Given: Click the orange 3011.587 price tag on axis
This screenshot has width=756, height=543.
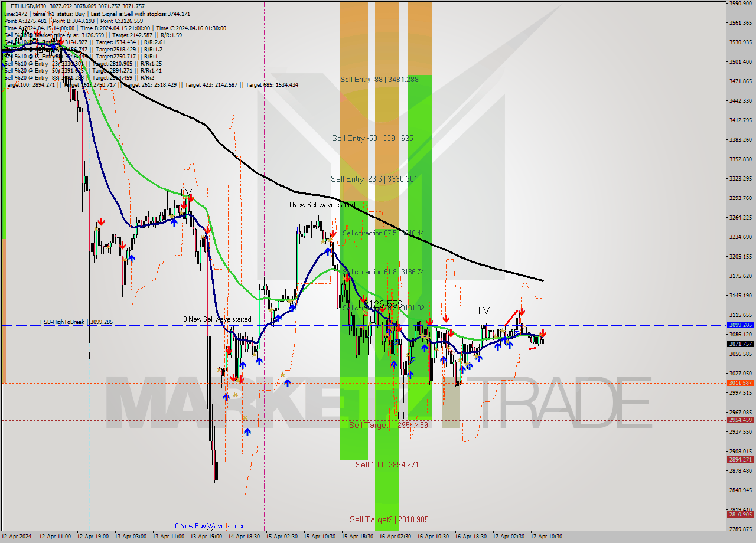Looking at the screenshot, I should [x=741, y=383].
